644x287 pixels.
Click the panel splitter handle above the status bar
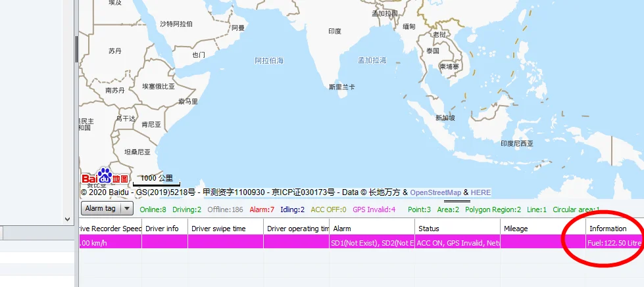point(457,202)
